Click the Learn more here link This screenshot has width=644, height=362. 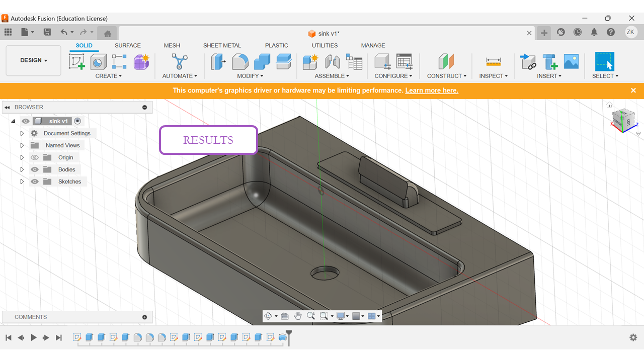432,90
